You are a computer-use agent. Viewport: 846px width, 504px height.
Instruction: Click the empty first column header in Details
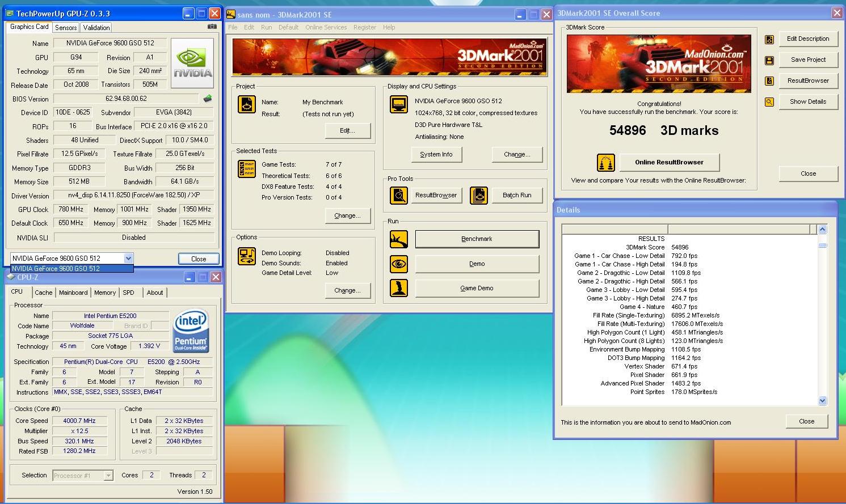click(x=615, y=229)
